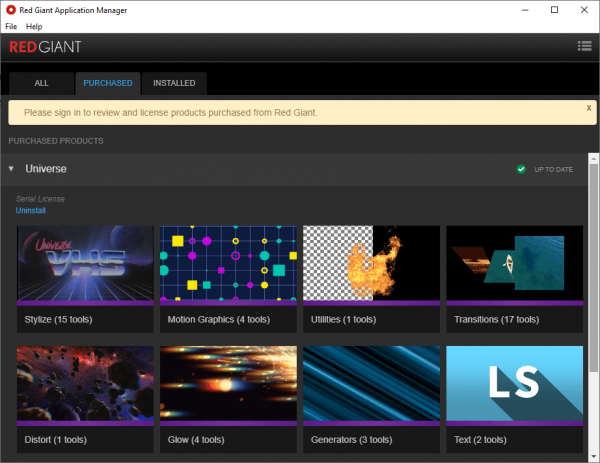
Task: Open the Stylize tools thumbnail
Action: pos(85,264)
